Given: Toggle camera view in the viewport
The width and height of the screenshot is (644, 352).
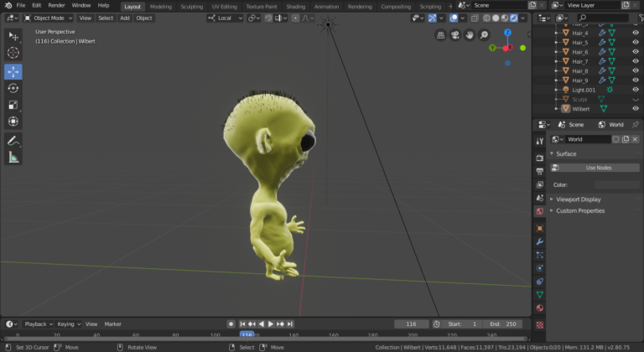Looking at the screenshot, I should pos(454,35).
